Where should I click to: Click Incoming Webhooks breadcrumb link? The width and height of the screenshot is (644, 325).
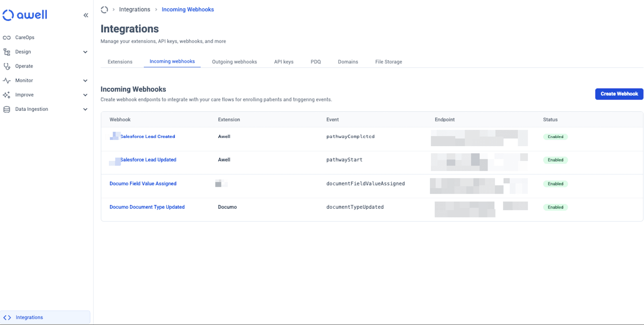click(188, 10)
